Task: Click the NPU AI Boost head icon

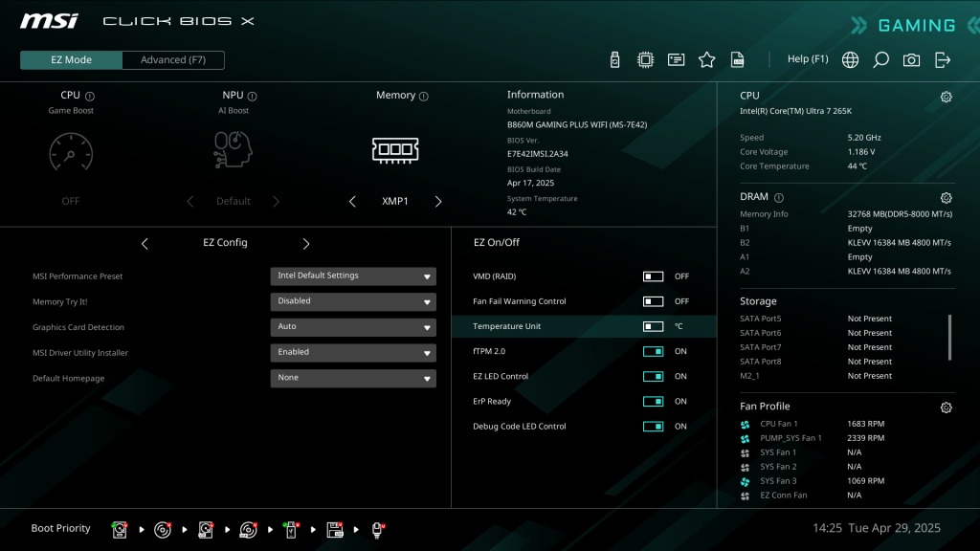Action: (x=234, y=149)
